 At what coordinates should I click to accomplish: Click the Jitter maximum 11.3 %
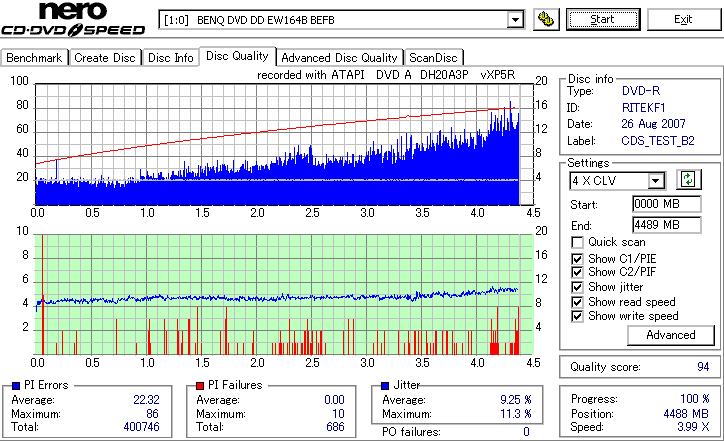pyautogui.click(x=516, y=414)
